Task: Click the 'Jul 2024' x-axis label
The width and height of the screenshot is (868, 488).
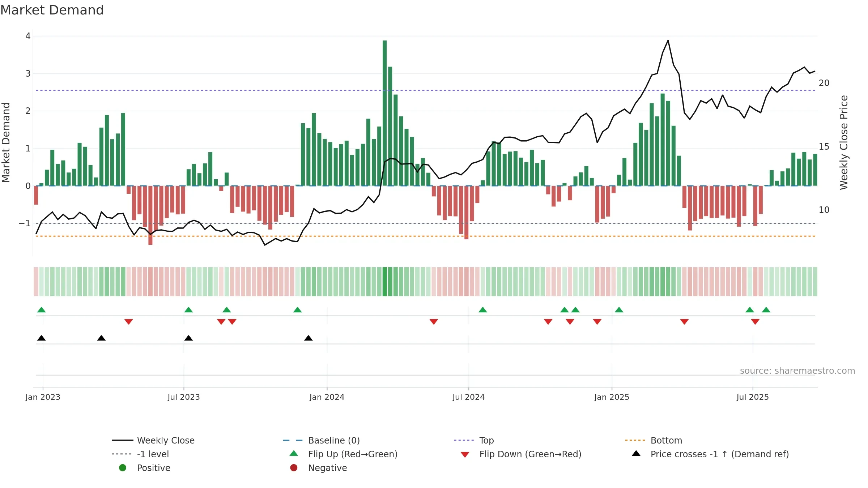Action: tap(469, 397)
